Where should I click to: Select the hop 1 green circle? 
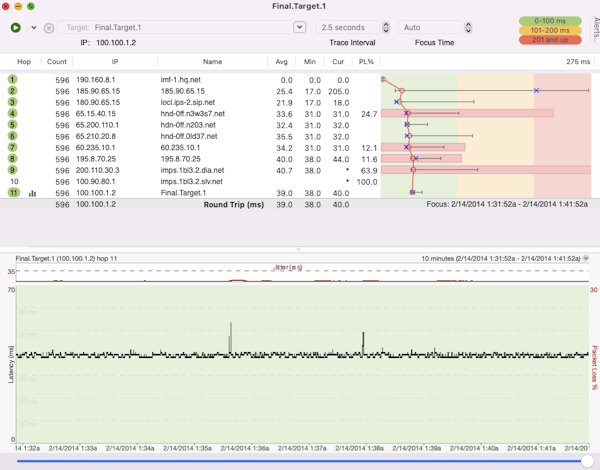(13, 79)
